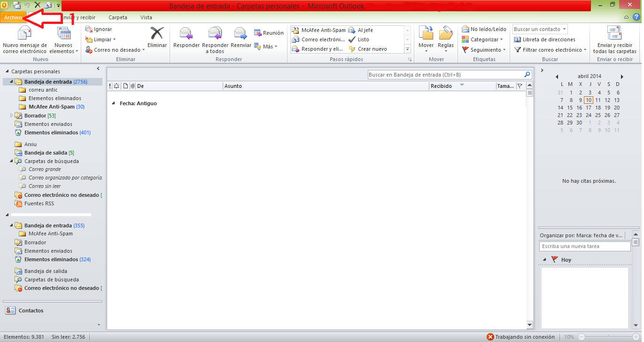
Task: Sort by the De column header
Action: click(179, 86)
